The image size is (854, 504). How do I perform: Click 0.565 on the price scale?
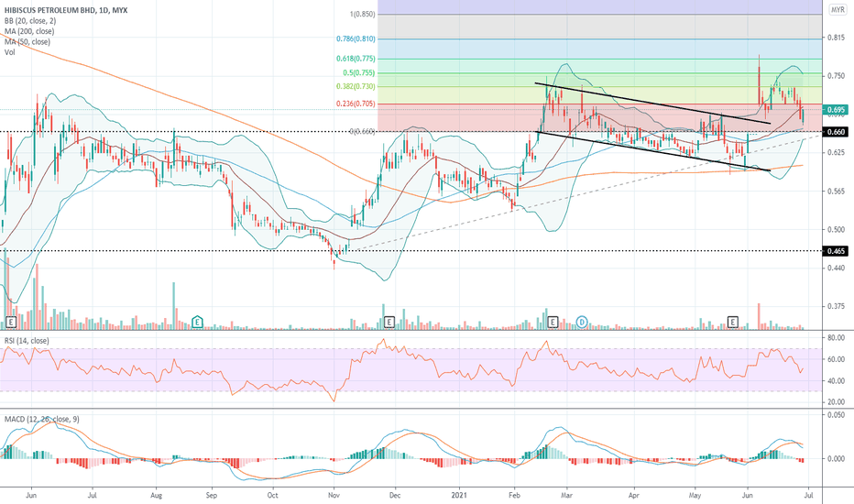[836, 192]
